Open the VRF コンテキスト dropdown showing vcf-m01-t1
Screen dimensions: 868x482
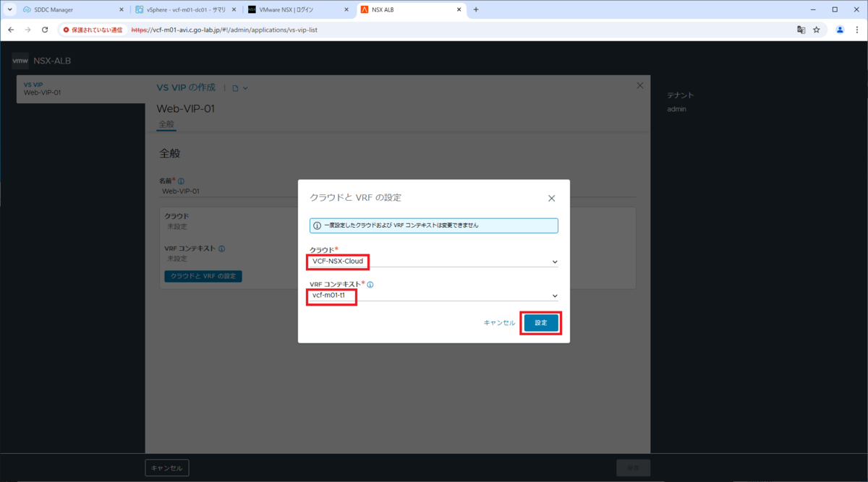pos(434,296)
